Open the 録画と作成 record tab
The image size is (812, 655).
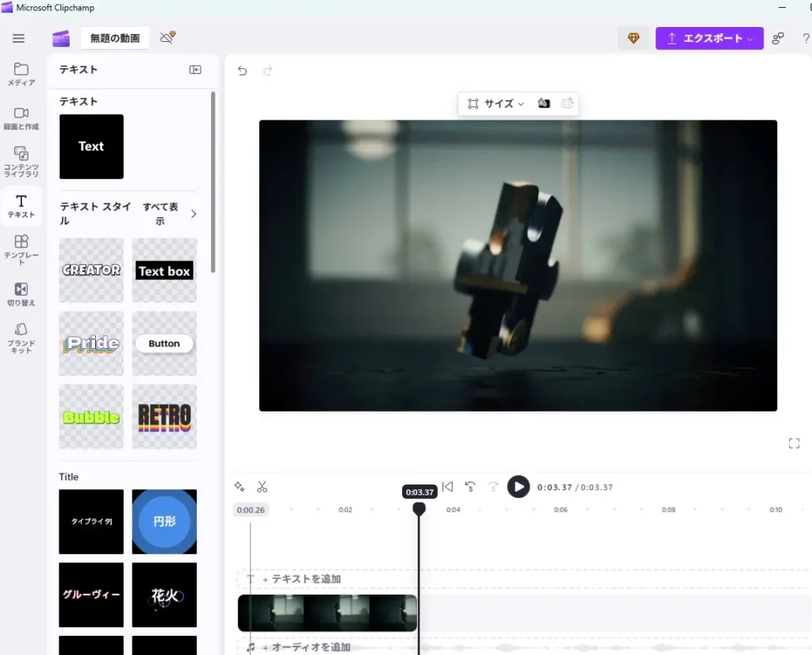click(x=21, y=119)
